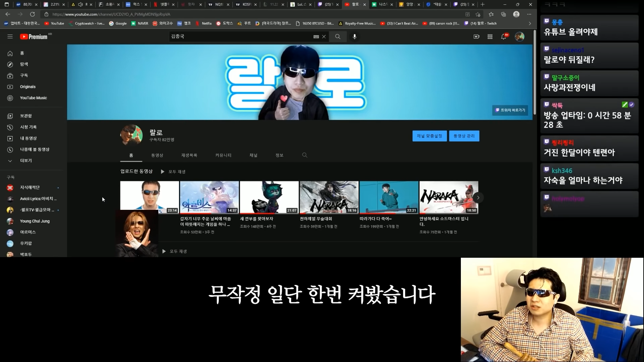The height and width of the screenshot is (362, 644).
Task: Click the 동영상 관리 button
Action: click(464, 136)
